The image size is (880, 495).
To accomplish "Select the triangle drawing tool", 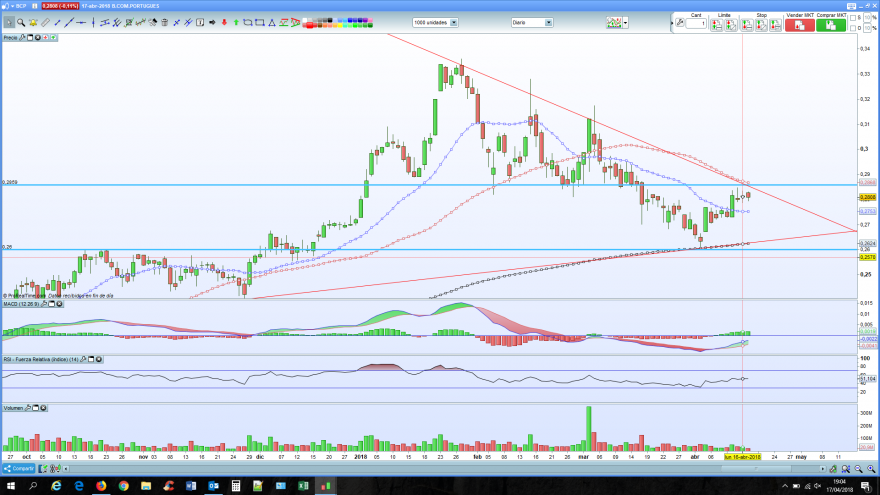I will 272,22.
